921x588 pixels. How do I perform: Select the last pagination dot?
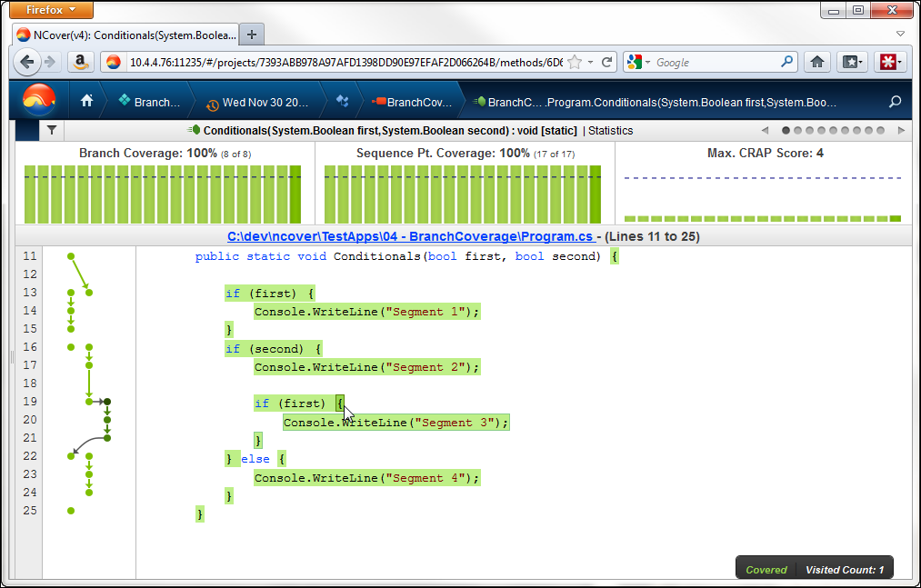[880, 130]
